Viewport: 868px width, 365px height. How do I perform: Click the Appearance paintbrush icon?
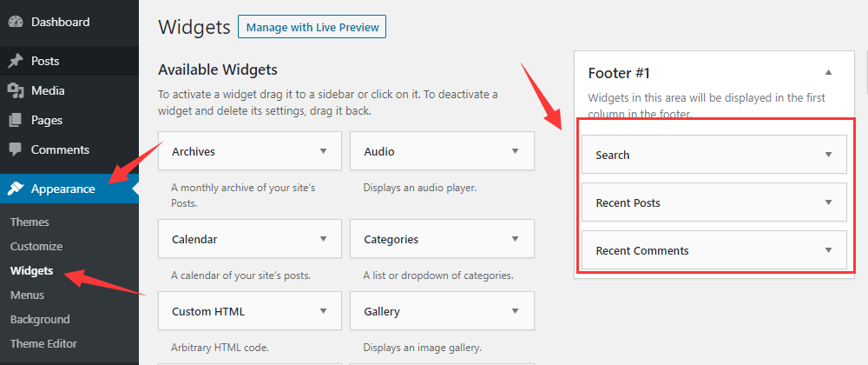tap(16, 189)
